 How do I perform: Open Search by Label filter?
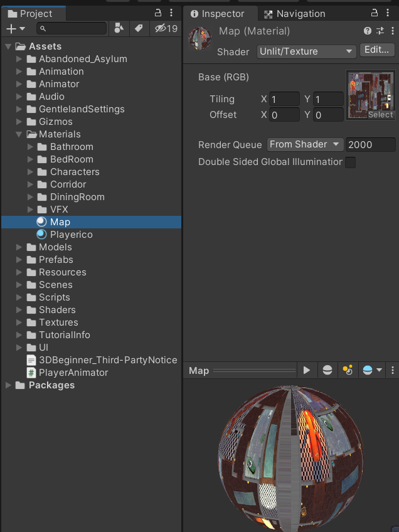coord(139,28)
